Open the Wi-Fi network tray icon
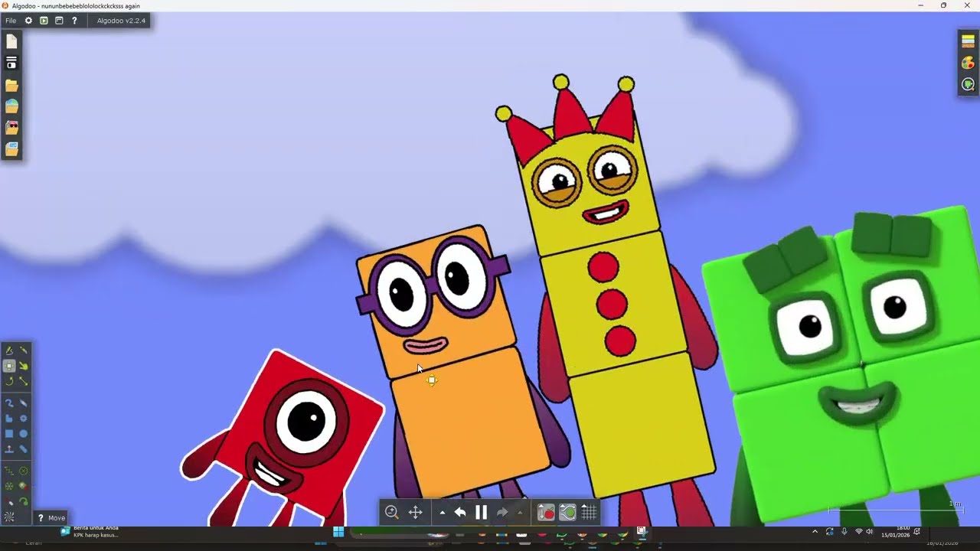The height and width of the screenshot is (551, 980). click(858, 532)
